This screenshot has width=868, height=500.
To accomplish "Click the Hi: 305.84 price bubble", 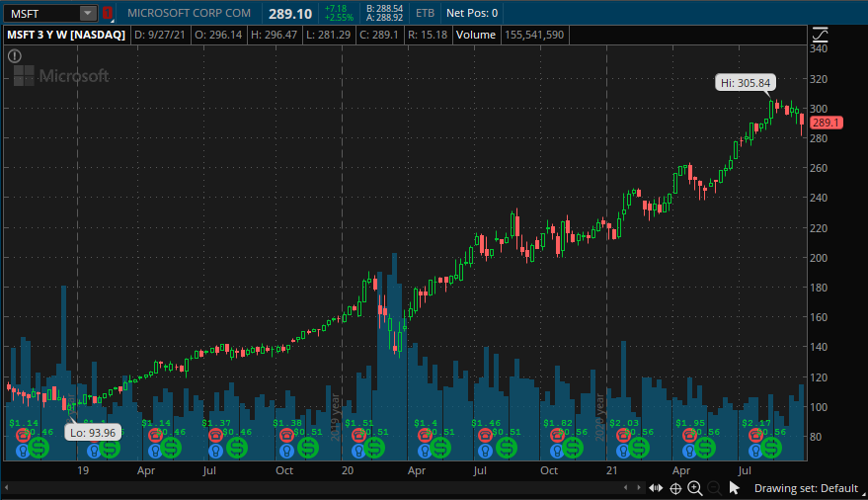I will pos(746,83).
